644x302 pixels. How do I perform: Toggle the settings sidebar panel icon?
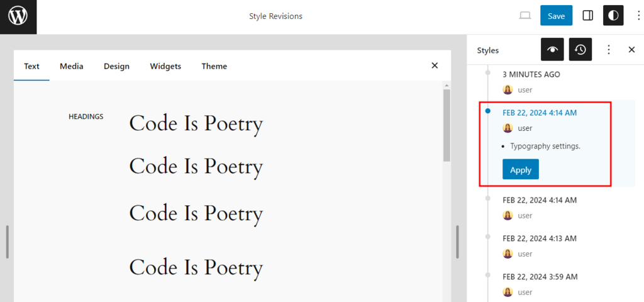point(588,16)
